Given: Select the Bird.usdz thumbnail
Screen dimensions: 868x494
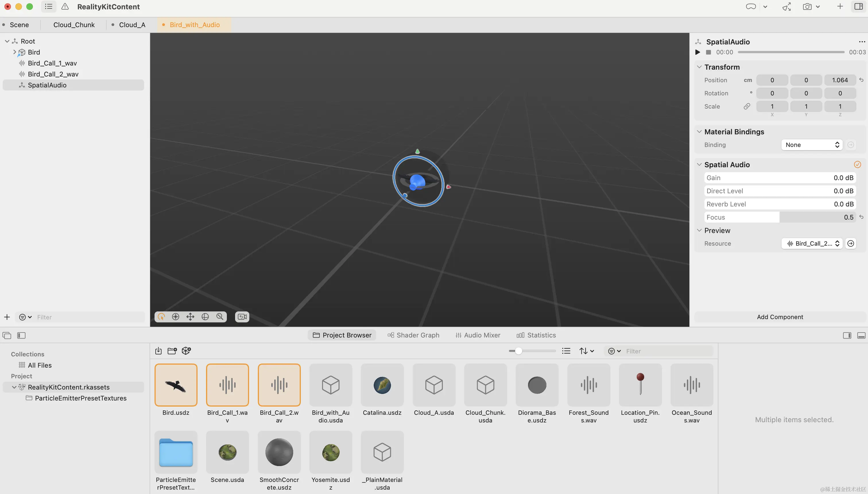Looking at the screenshot, I should (176, 385).
